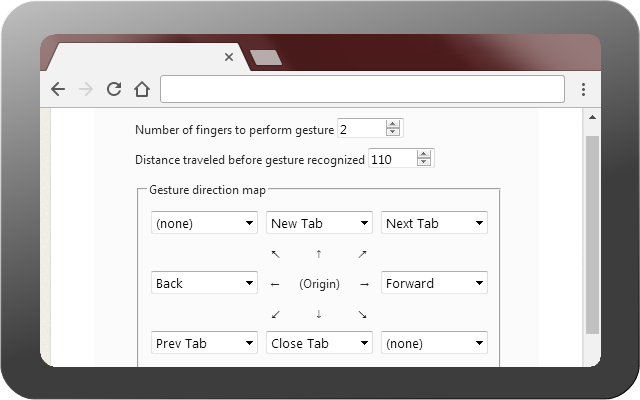Viewport: 640px width, 400px height.
Task: Click Distance traveled before gesture recognized label
Action: 250,160
